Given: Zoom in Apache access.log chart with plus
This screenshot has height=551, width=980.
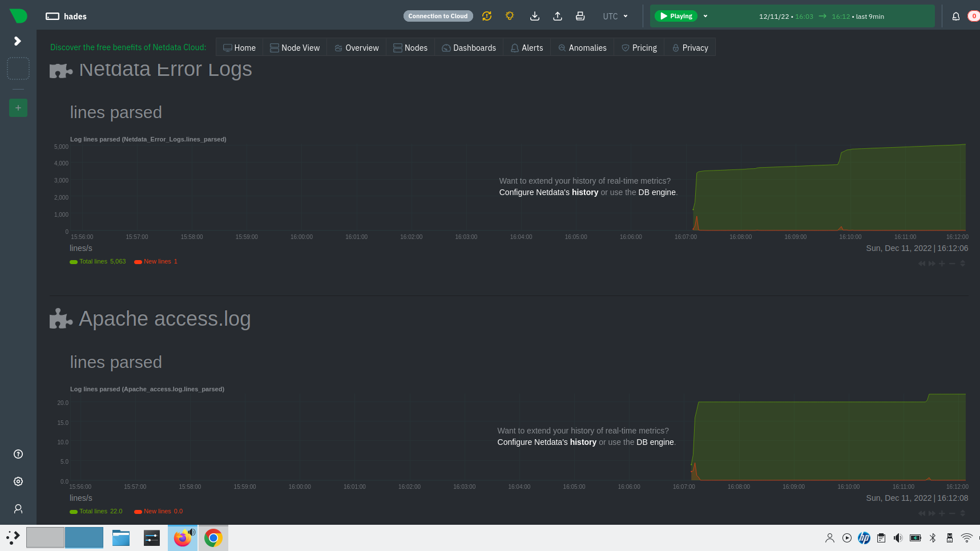Looking at the screenshot, I should pyautogui.click(x=942, y=513).
